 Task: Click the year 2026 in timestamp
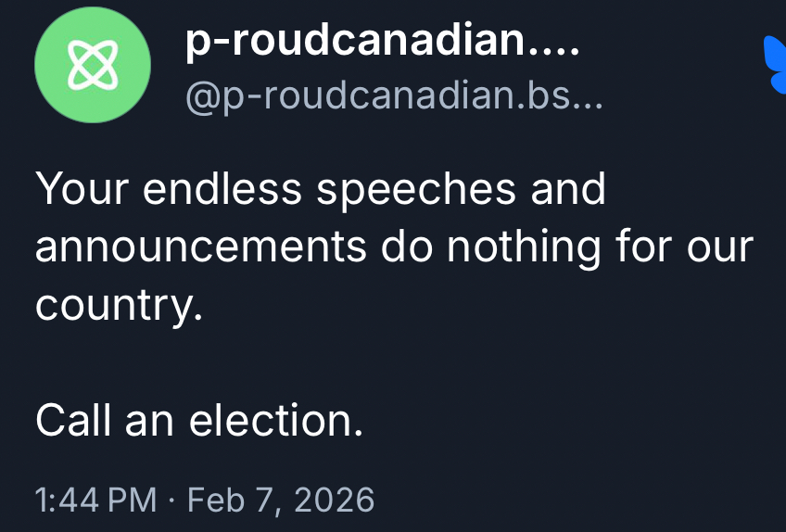coord(334,500)
